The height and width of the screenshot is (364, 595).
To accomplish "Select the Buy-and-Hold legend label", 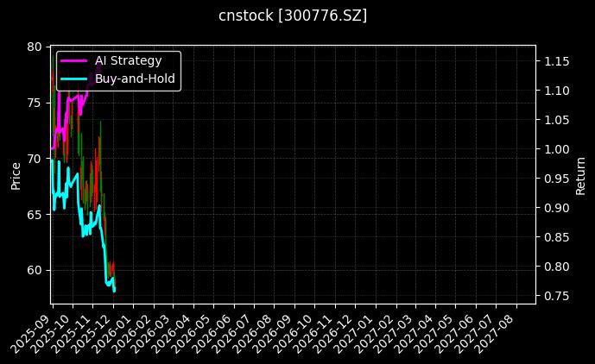I will click(135, 78).
